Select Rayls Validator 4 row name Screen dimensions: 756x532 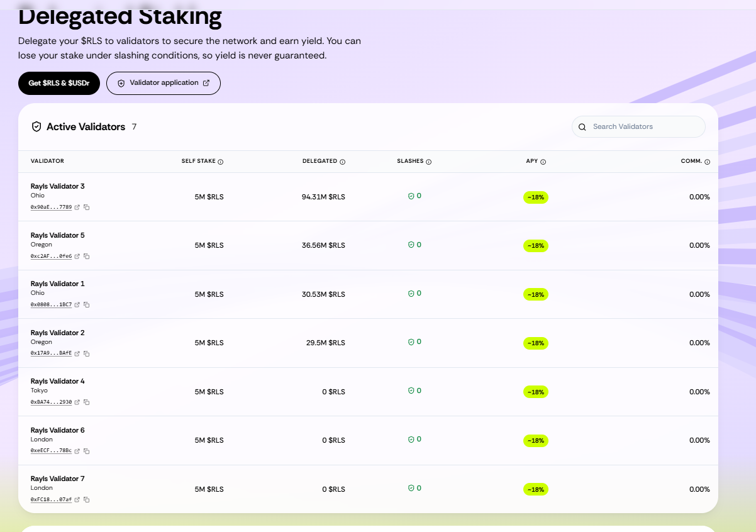(x=57, y=381)
